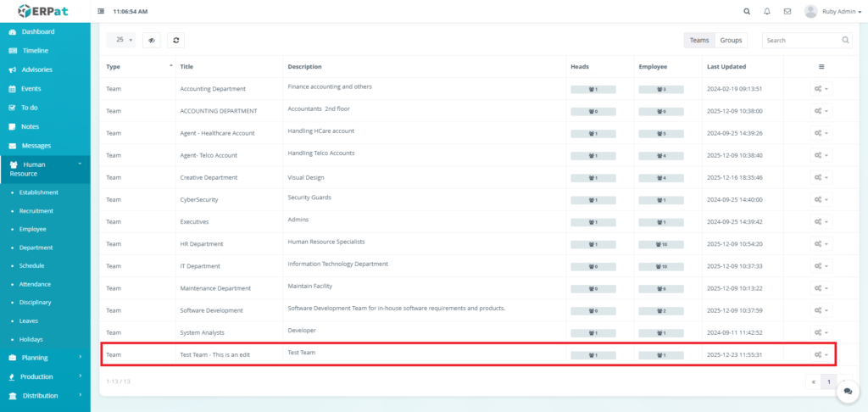Sort by Type column header
This screenshot has height=412, width=868.
[138, 66]
